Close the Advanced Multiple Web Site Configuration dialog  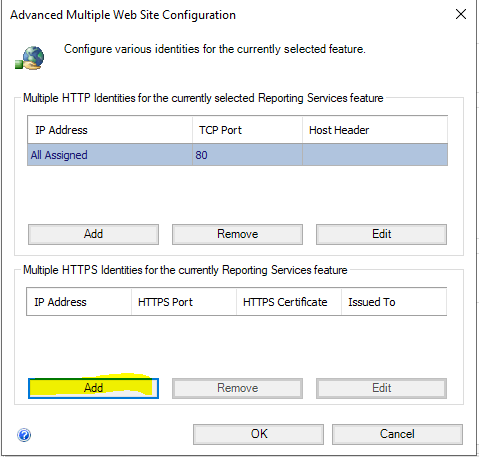[x=461, y=14]
